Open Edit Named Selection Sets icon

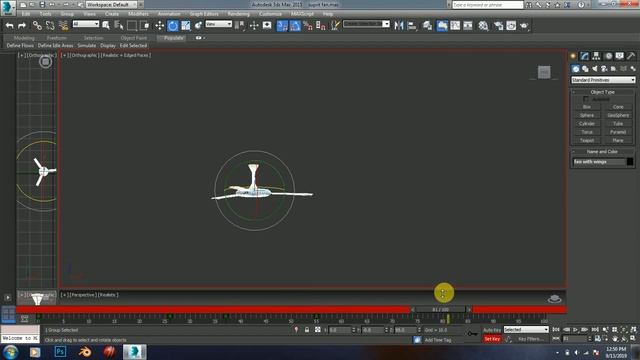(336, 26)
